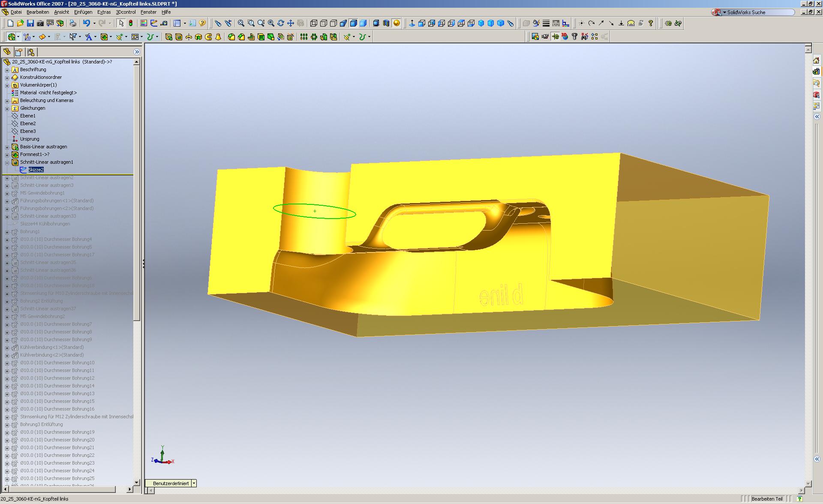Open the PropertyManager tab icon
The height and width of the screenshot is (504, 823).
tap(19, 52)
